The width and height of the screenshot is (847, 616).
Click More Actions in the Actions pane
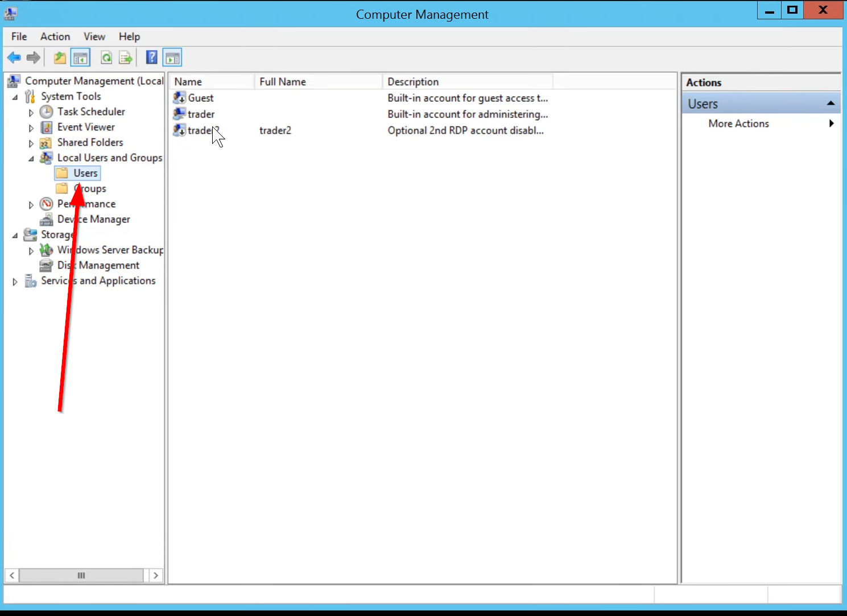pos(738,123)
